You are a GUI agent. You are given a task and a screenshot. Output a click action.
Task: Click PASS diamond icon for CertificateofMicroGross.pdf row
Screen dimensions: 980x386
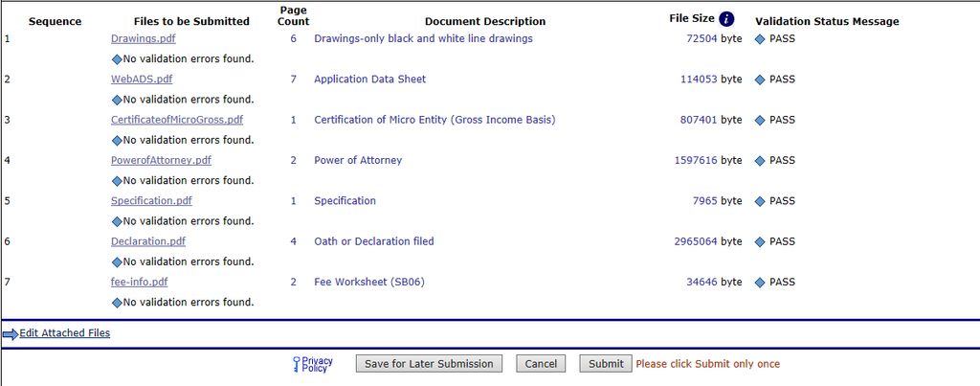coord(760,120)
